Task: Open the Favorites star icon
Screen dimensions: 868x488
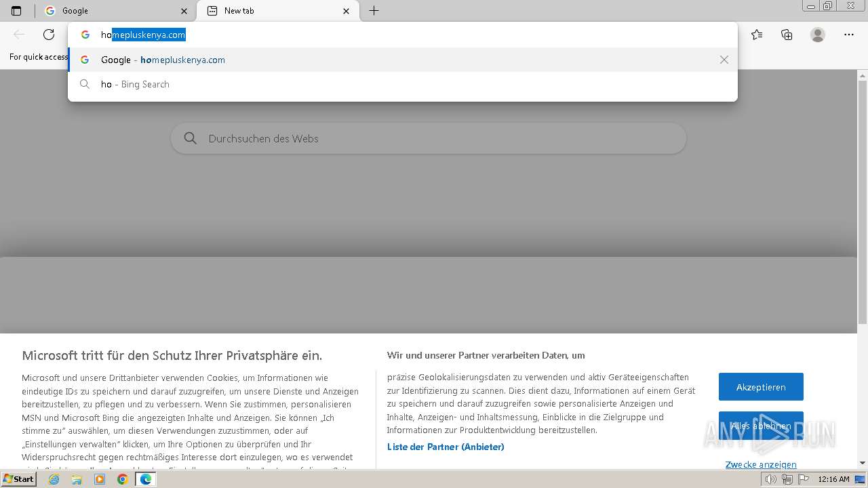Action: click(757, 35)
